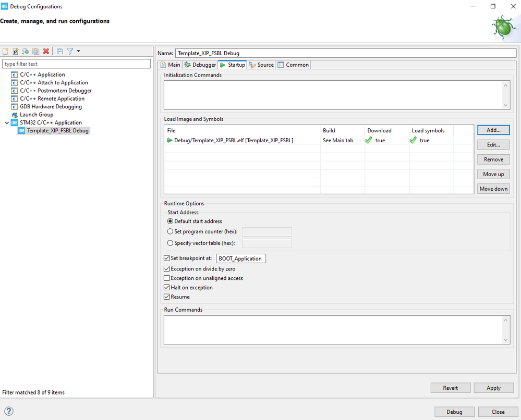The image size is (521, 420).
Task: Click the Move up button
Action: tap(493, 174)
